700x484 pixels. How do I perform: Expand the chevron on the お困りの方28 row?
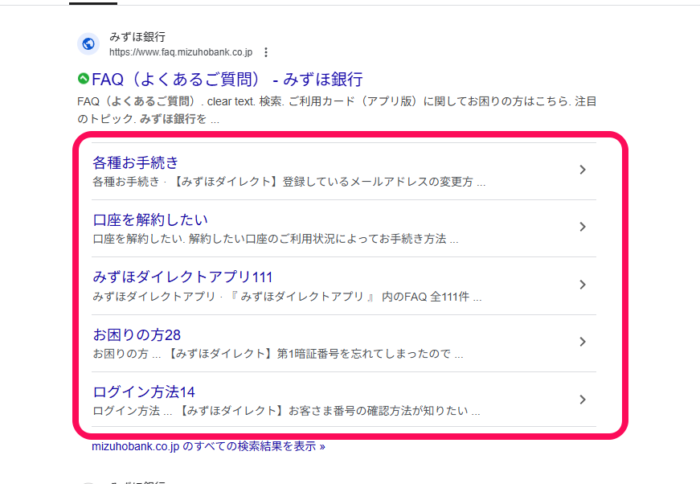click(x=583, y=342)
